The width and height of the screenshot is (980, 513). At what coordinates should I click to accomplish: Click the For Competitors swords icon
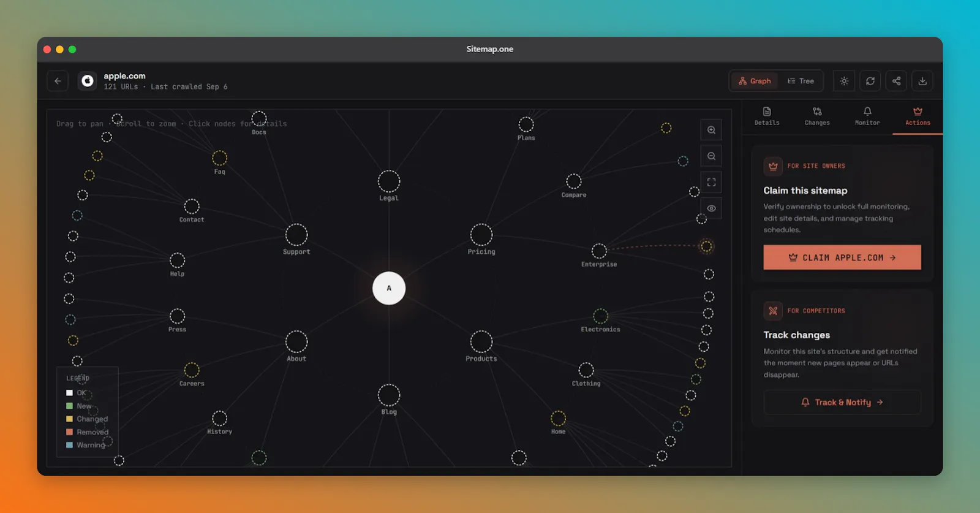click(773, 311)
